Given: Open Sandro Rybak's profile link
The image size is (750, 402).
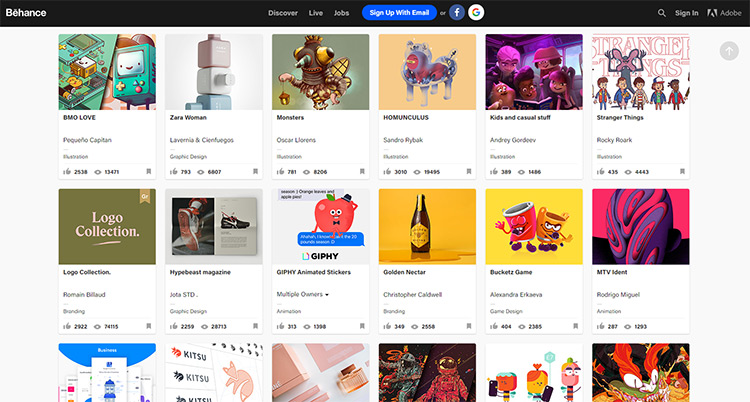Looking at the screenshot, I should click(x=403, y=140).
